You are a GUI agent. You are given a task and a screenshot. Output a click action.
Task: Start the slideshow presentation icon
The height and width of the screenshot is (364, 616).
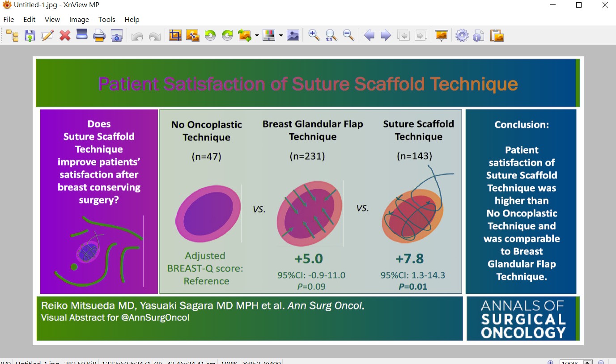click(441, 35)
